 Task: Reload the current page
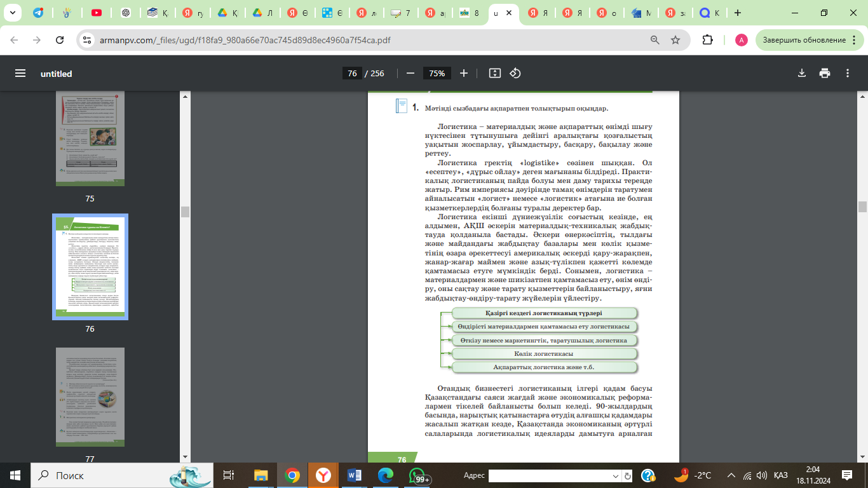point(60,39)
